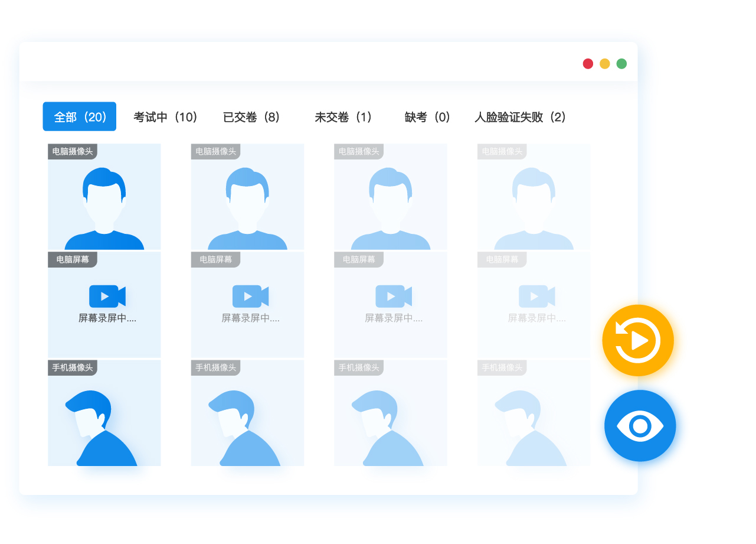Open the 已交卷 (8) tab
The height and width of the screenshot is (544, 756).
tap(252, 117)
